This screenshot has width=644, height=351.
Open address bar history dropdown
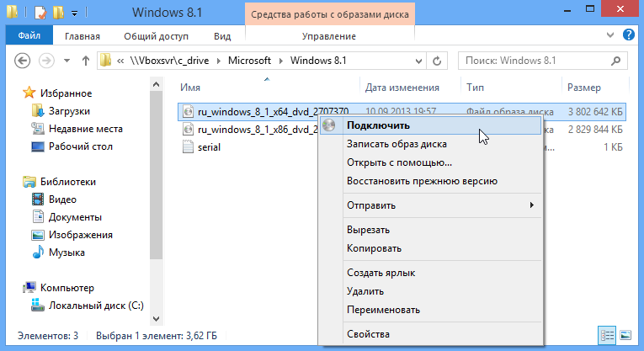416,61
